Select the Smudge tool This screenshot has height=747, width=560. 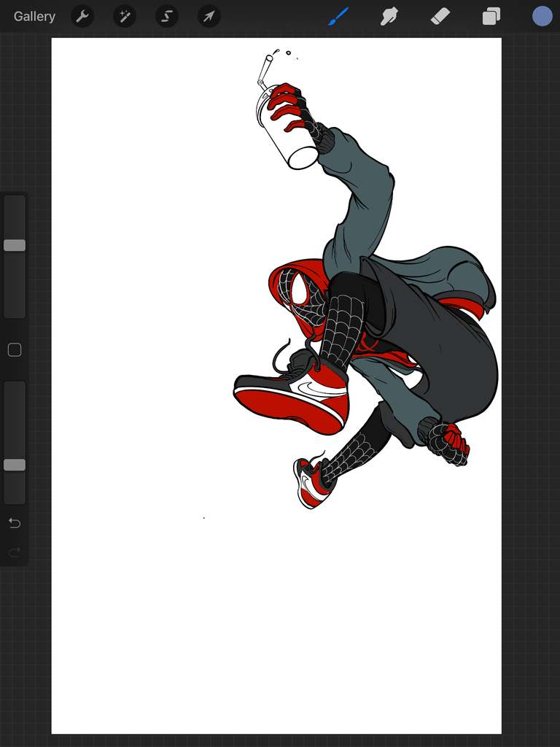click(x=389, y=16)
